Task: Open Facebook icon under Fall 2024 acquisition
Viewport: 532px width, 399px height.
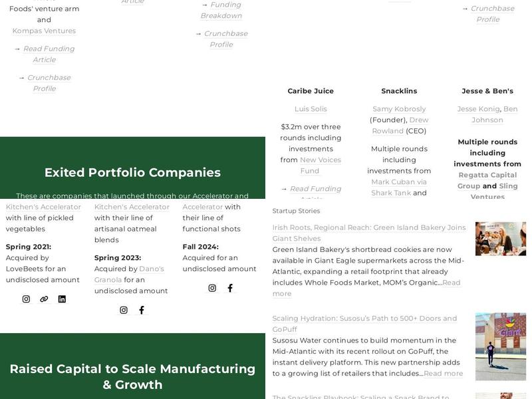Action: point(230,288)
